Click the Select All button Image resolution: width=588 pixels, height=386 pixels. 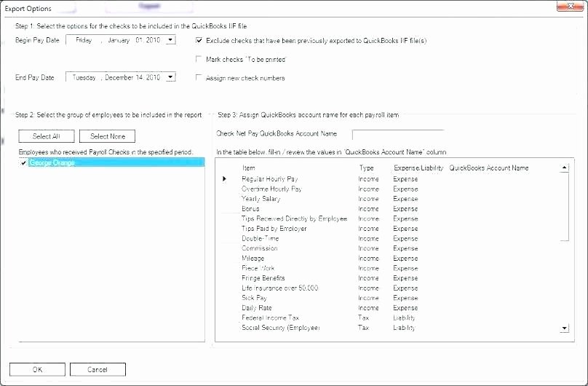click(x=47, y=136)
